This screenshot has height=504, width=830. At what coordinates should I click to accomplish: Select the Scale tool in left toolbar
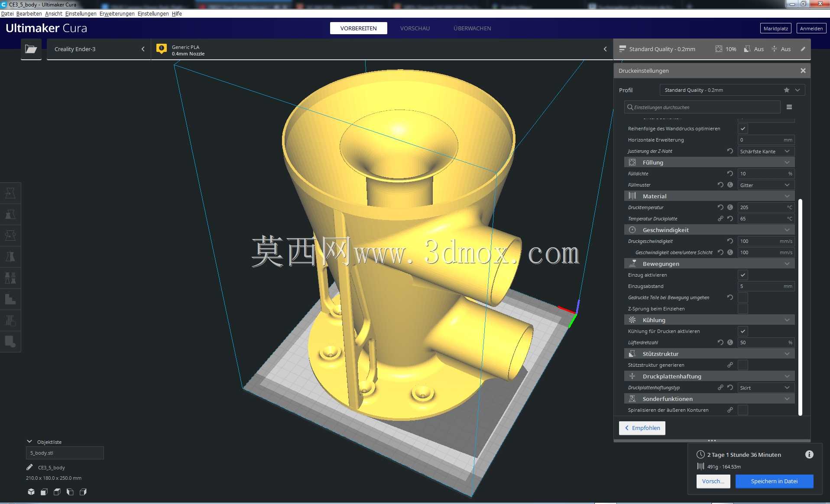(x=10, y=214)
